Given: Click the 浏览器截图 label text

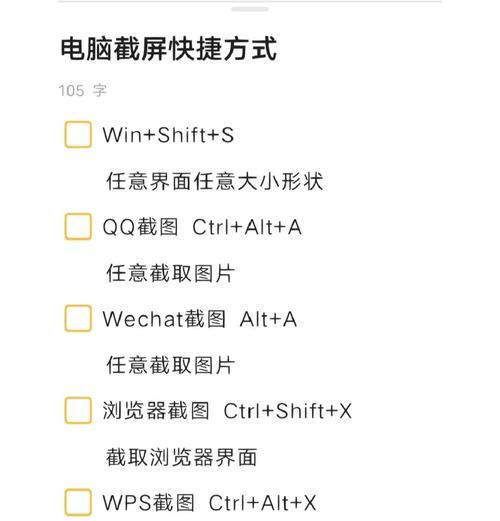Looking at the screenshot, I should tap(156, 410).
